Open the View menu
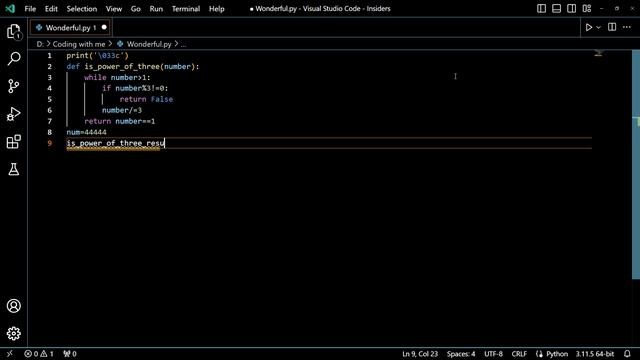The height and width of the screenshot is (360, 640). coord(113,9)
